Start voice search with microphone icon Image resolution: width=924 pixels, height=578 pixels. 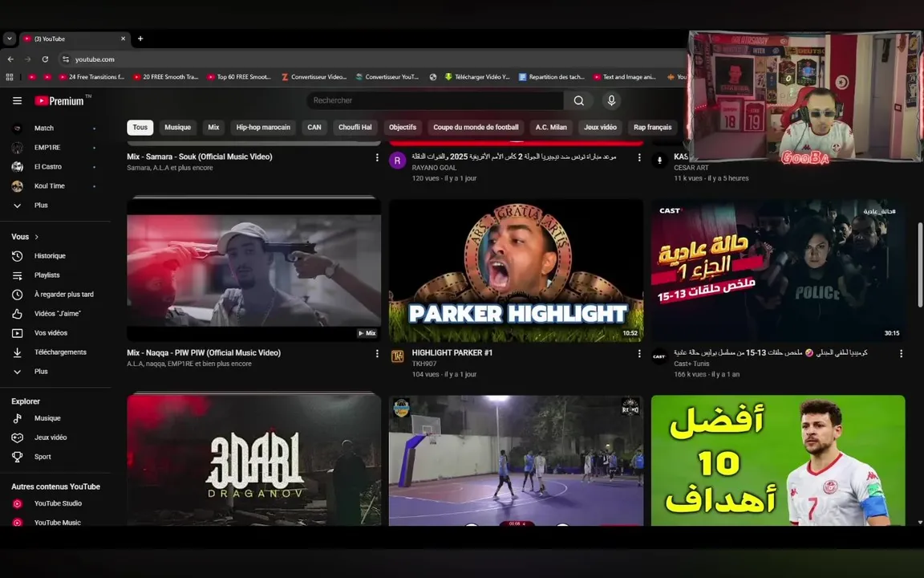tap(611, 101)
